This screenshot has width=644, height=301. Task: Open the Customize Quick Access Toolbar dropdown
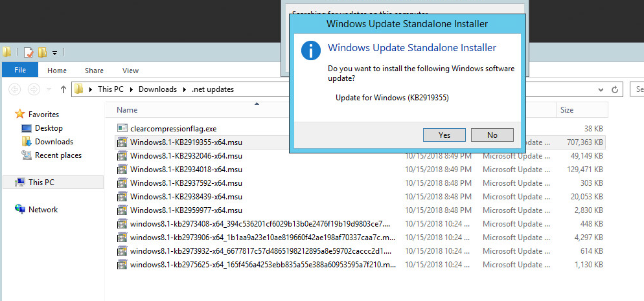click(x=54, y=52)
